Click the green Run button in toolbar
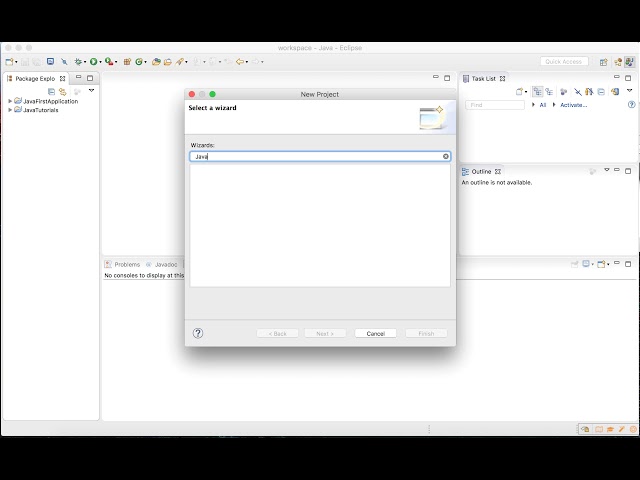The height and width of the screenshot is (480, 640). [x=93, y=62]
